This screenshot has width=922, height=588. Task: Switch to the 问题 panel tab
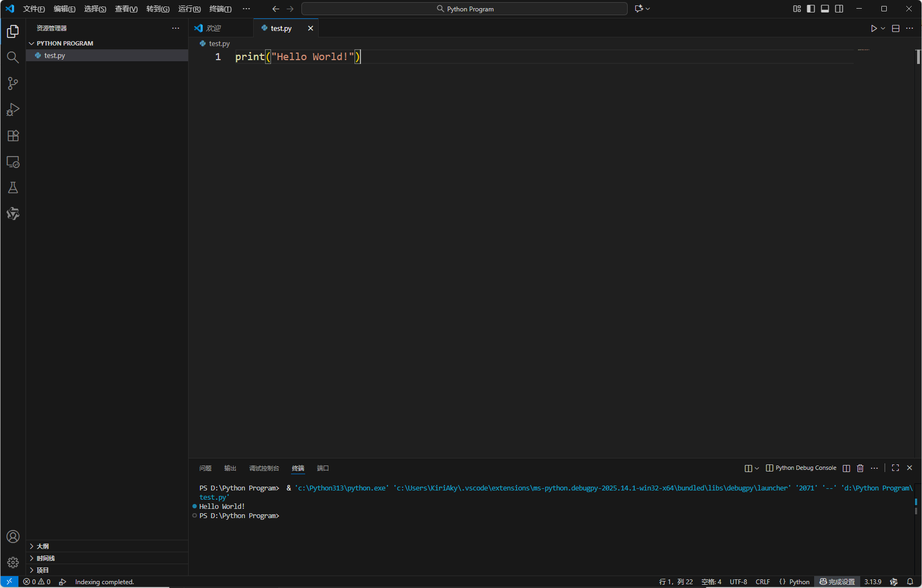coord(205,468)
